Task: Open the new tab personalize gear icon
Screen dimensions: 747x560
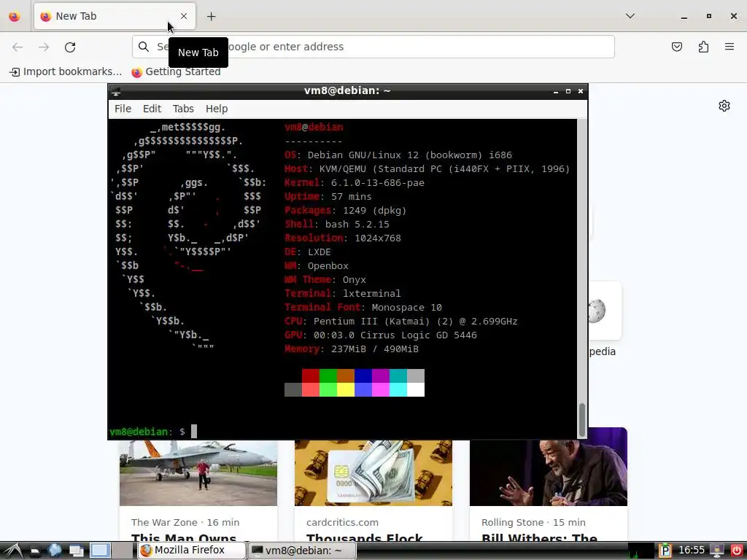Action: coord(724,106)
